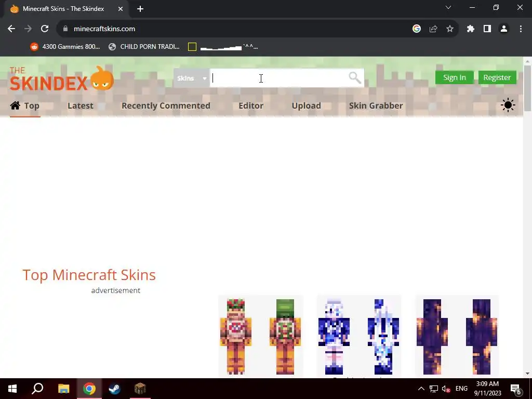Click the Sign In button

pyautogui.click(x=454, y=77)
